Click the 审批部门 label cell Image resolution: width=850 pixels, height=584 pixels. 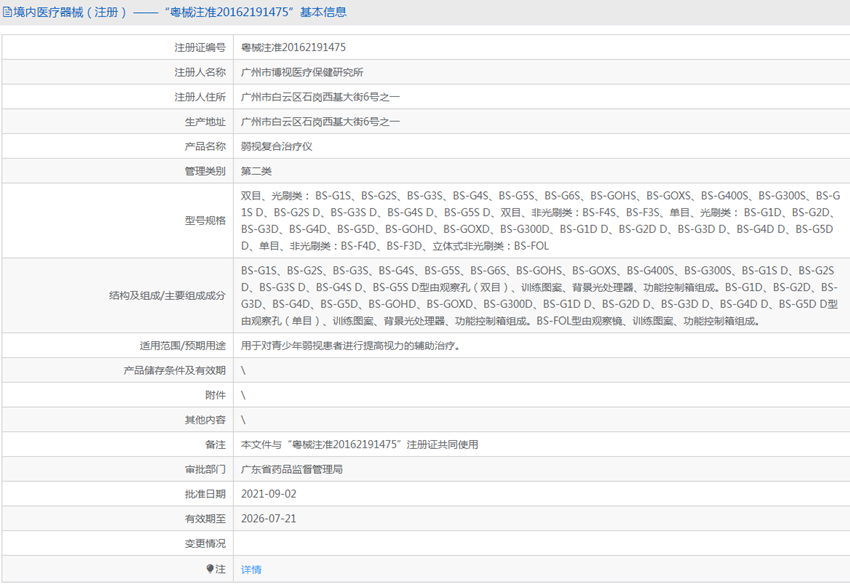118,470
